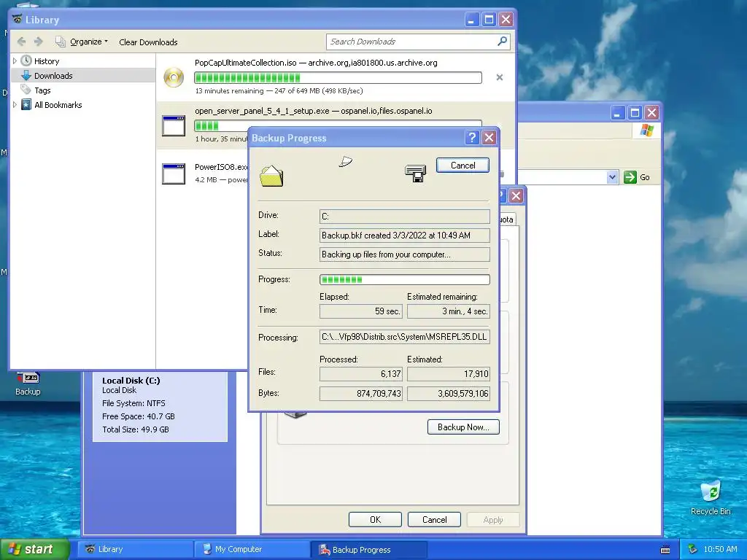This screenshot has height=560, width=747.
Task: Click the keyboard icon in the system tray
Action: click(665, 550)
